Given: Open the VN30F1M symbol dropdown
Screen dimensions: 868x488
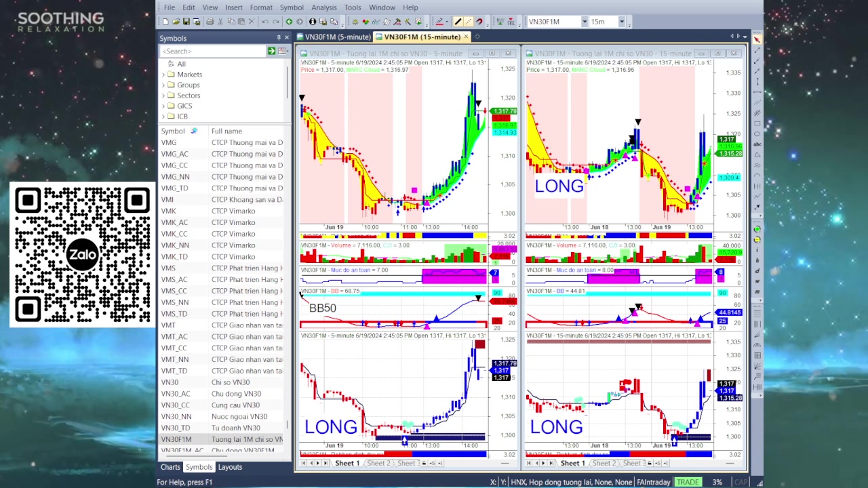Looking at the screenshot, I should pos(584,22).
